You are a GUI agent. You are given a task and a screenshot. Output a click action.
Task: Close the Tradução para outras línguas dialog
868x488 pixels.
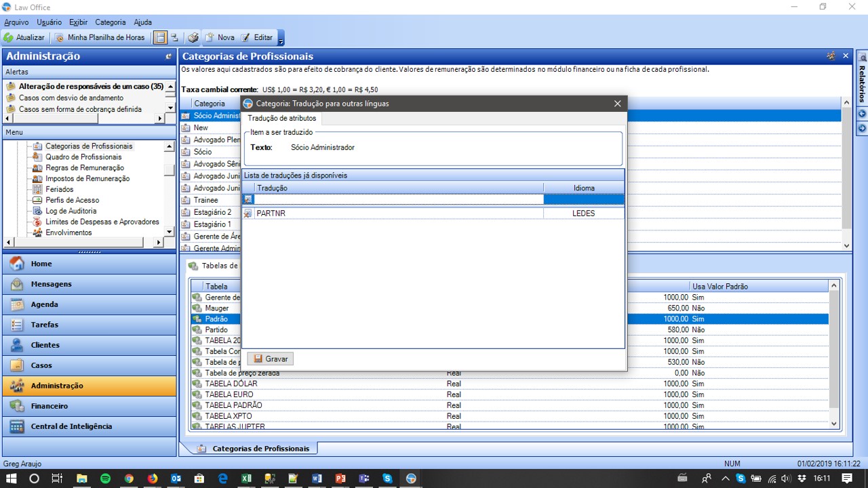click(617, 104)
